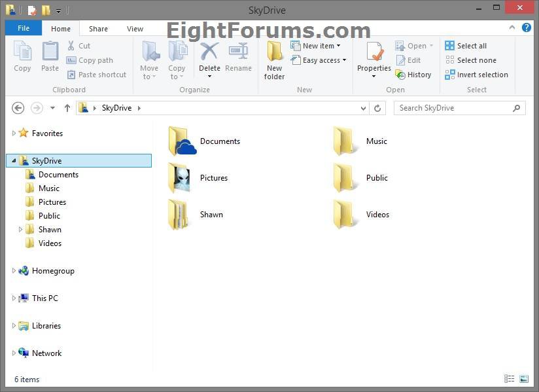
Task: Switch to the View tab
Action: (135, 28)
